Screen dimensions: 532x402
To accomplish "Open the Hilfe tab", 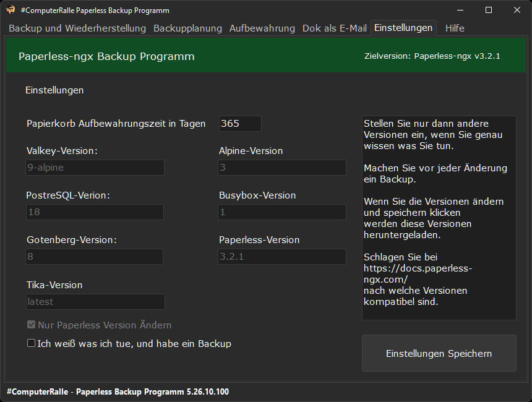I will pos(455,28).
